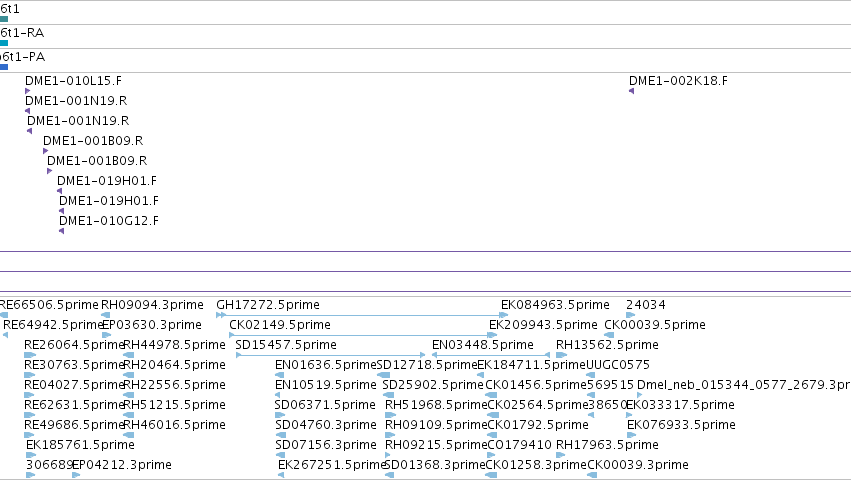Click the span line under CK02149.5prime
Screen dimensions: 851x480
pos(363,335)
